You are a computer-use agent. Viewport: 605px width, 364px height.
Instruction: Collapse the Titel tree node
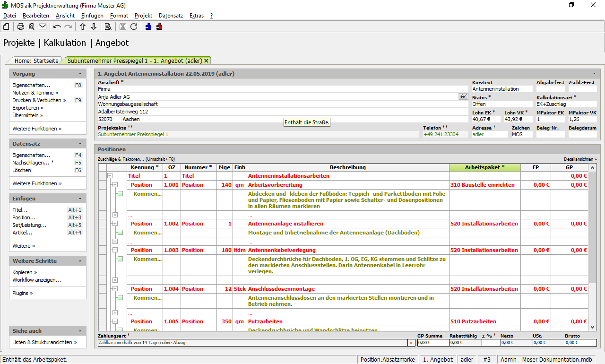point(110,176)
